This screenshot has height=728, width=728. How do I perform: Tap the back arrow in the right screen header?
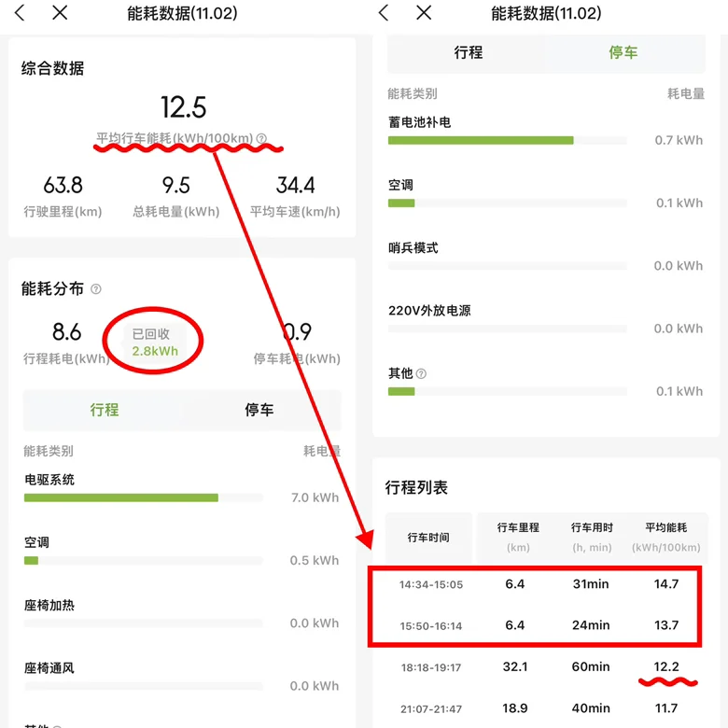tap(384, 13)
